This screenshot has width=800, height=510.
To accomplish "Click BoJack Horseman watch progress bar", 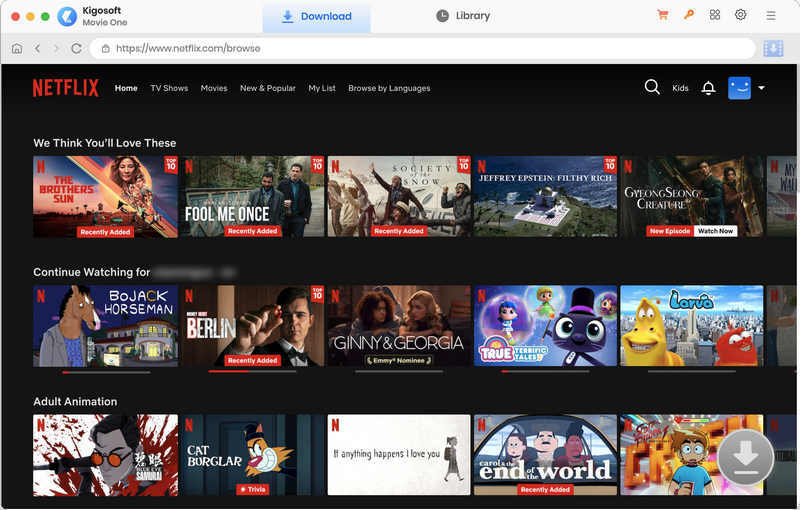I will [106, 372].
